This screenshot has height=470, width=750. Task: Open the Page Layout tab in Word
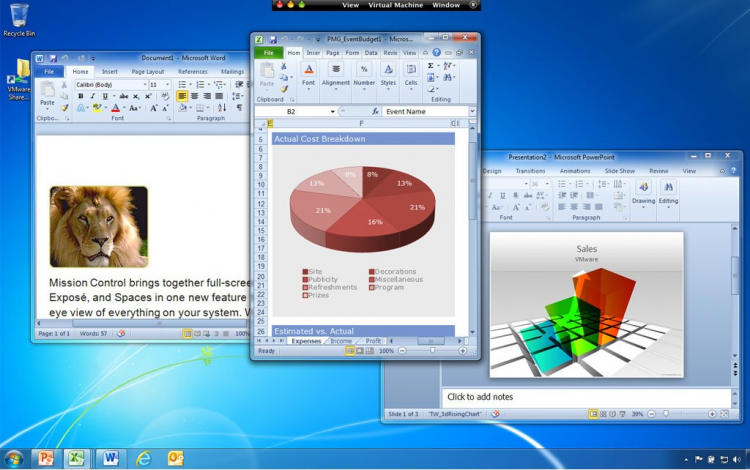148,72
